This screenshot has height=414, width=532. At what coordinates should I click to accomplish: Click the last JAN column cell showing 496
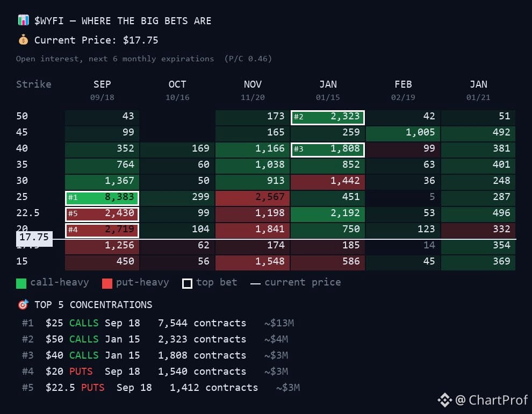tap(478, 214)
